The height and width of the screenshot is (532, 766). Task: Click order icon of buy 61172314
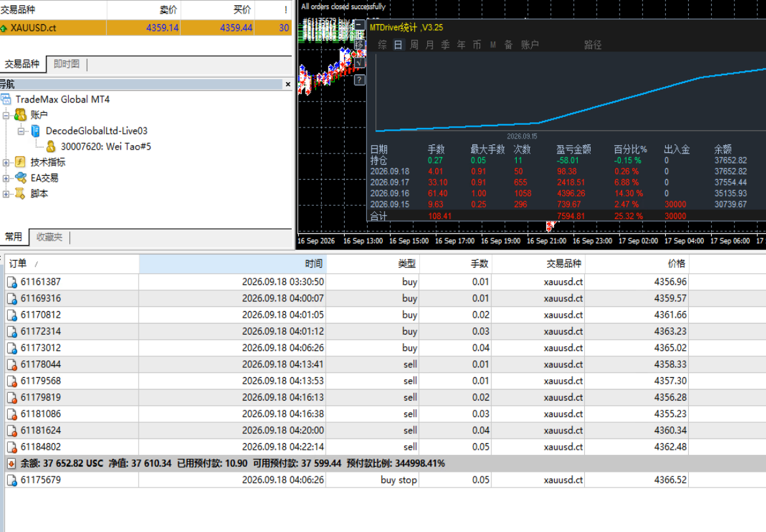(12, 332)
